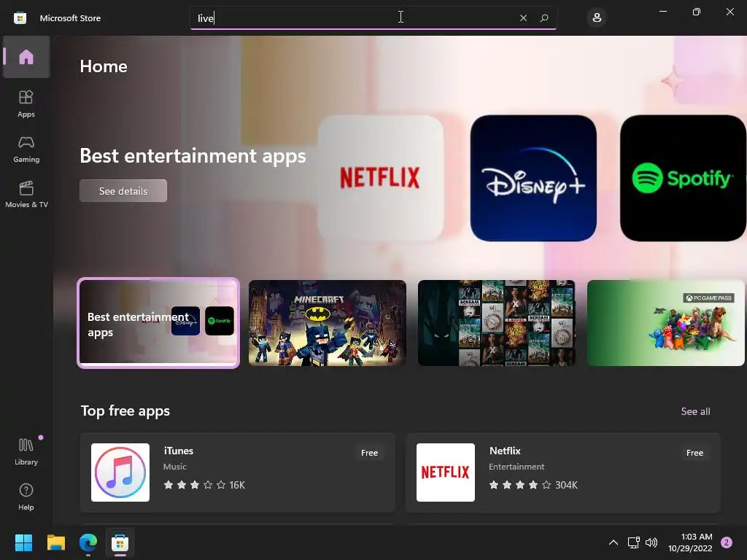Open the volume control in tray
Screen dimensions: 747x560
[x=651, y=542]
